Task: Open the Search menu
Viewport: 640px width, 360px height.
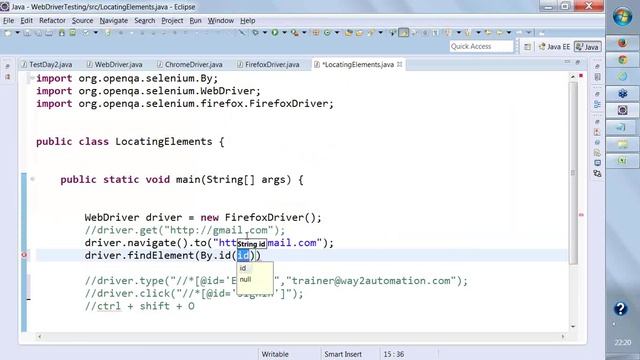Action: click(144, 20)
